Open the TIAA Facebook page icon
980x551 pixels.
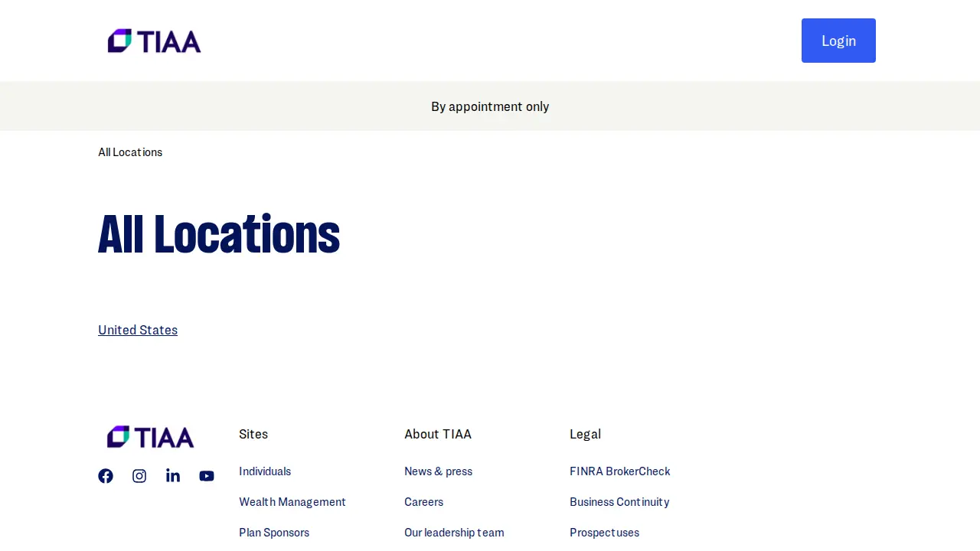tap(106, 476)
